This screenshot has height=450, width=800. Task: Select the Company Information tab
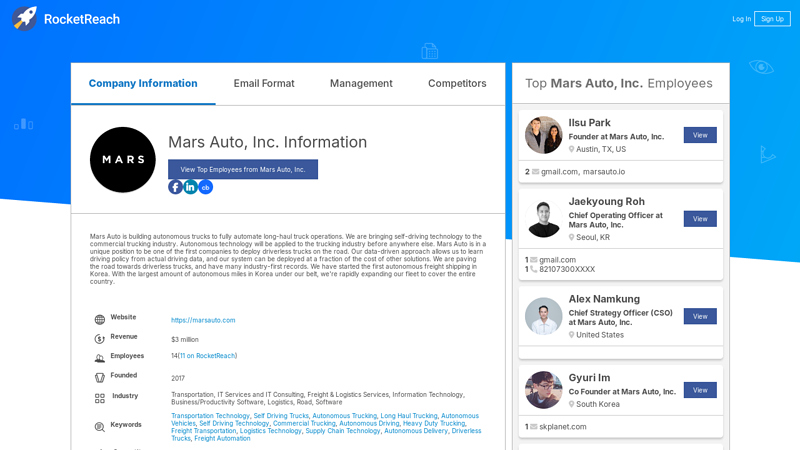[x=143, y=83]
